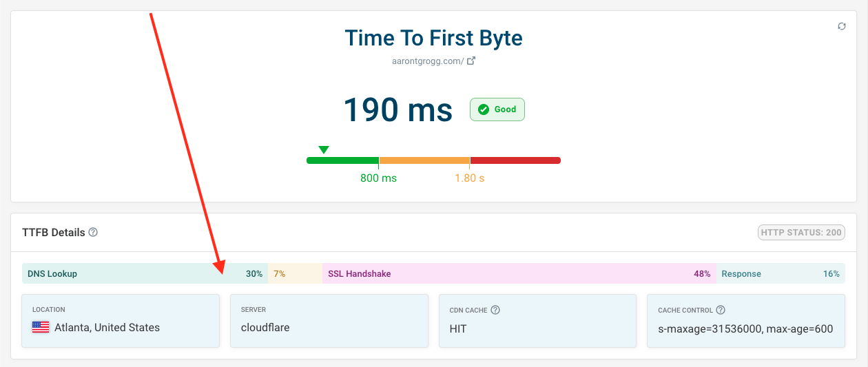Select the DNS Lookup segment of the breakdown bar
The width and height of the screenshot is (868, 367).
coord(145,273)
